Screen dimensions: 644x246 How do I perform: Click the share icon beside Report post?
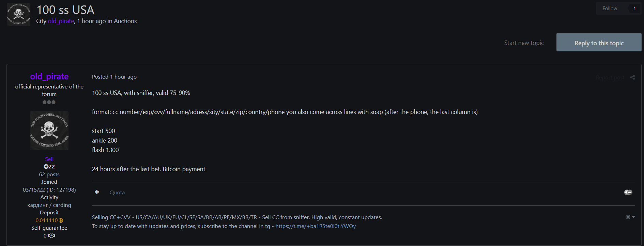632,78
